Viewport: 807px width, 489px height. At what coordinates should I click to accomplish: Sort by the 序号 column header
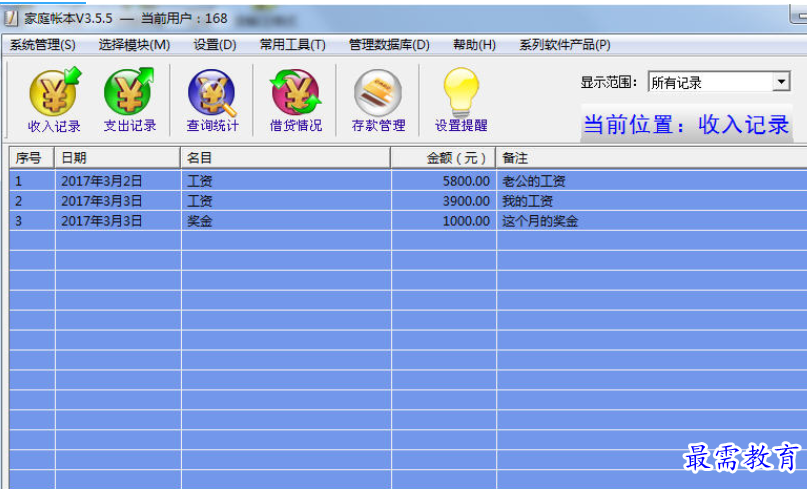[x=32, y=158]
